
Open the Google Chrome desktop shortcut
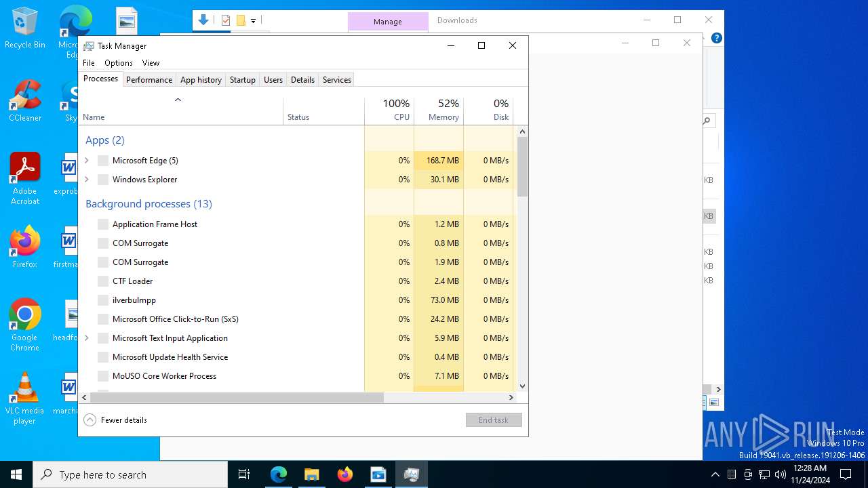(x=25, y=325)
